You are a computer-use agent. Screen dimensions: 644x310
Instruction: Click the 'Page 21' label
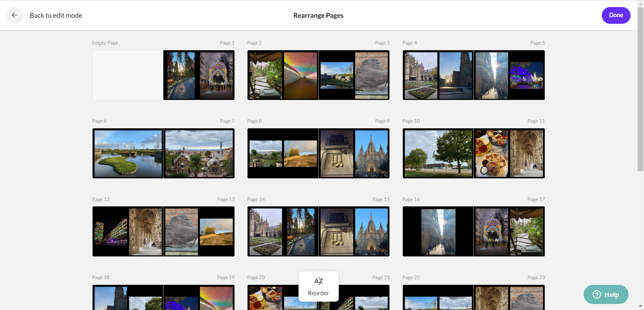[381, 277]
